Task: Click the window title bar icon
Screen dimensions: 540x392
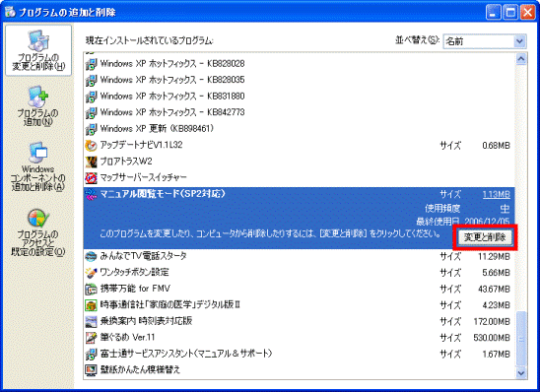Action: (10, 12)
